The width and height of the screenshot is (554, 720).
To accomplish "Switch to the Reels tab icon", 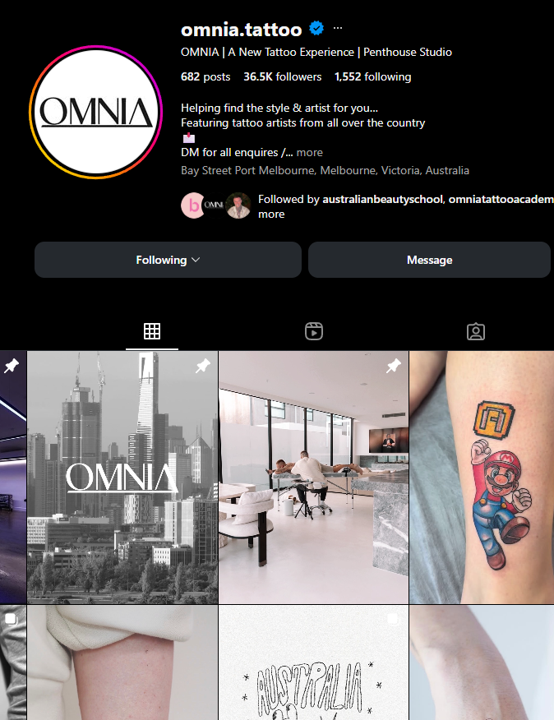I will click(x=314, y=332).
